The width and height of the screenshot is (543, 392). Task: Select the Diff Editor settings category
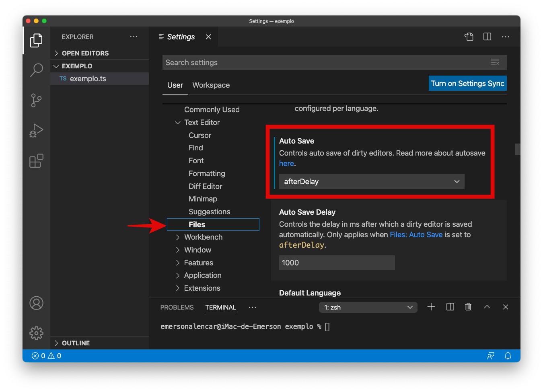[x=205, y=187]
